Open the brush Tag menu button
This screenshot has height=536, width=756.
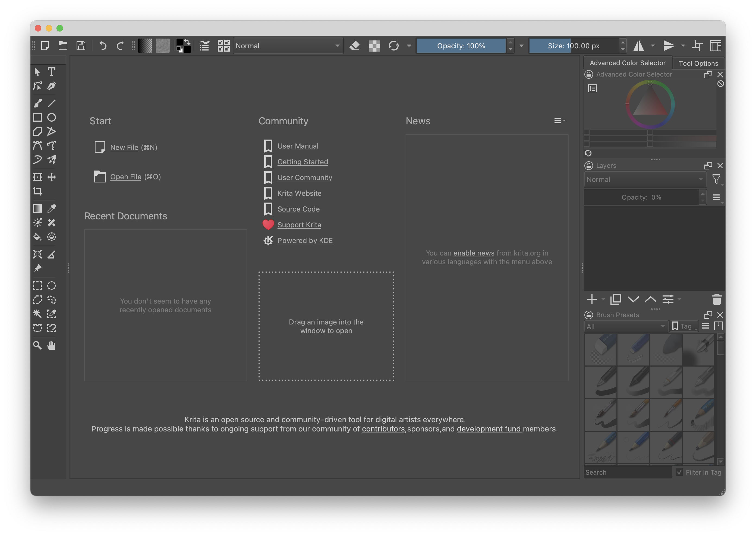click(x=684, y=326)
